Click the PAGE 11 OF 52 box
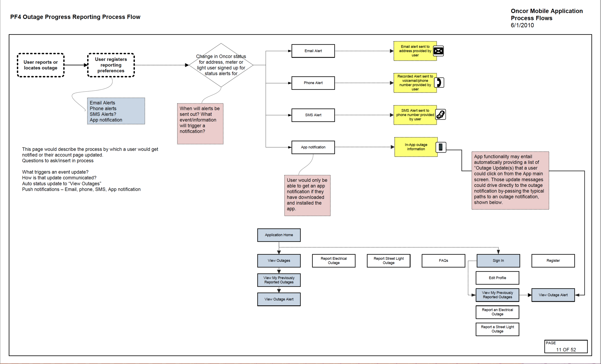 click(x=566, y=346)
